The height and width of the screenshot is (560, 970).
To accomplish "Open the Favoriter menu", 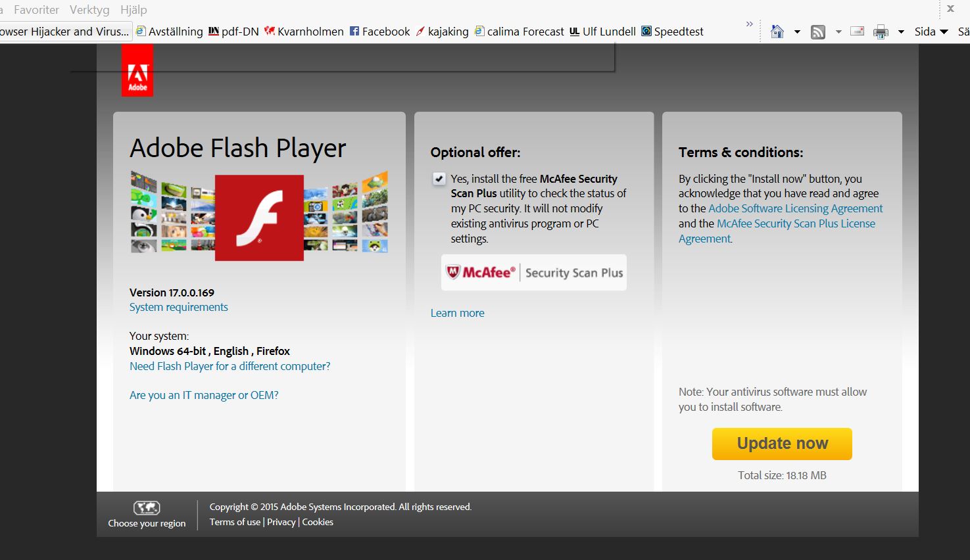I will [36, 9].
